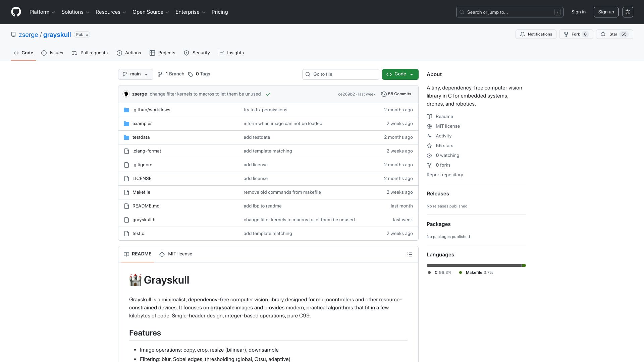Focus the Go to file input
The height and width of the screenshot is (362, 644).
pyautogui.click(x=341, y=74)
